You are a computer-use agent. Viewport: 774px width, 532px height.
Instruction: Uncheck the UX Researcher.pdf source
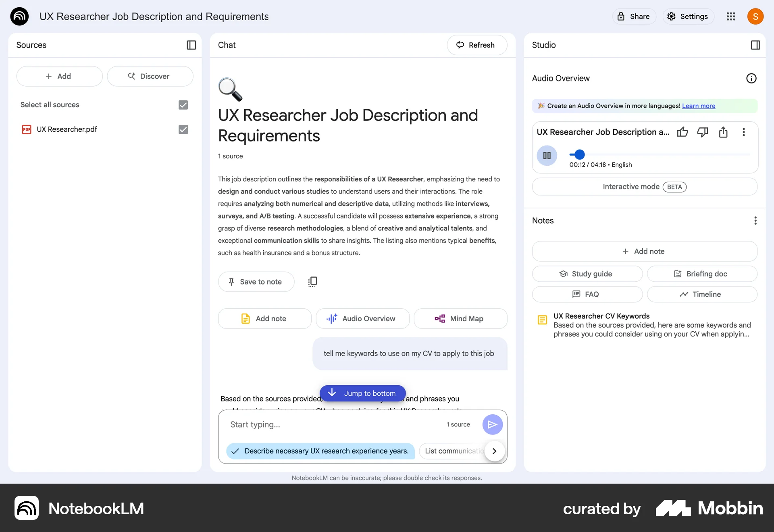183,129
